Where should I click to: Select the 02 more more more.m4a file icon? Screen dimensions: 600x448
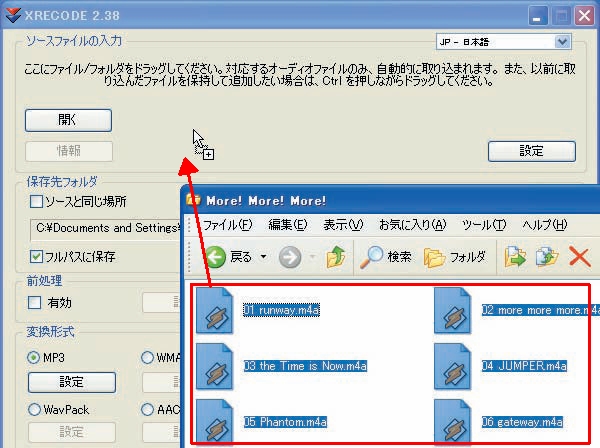[452, 311]
